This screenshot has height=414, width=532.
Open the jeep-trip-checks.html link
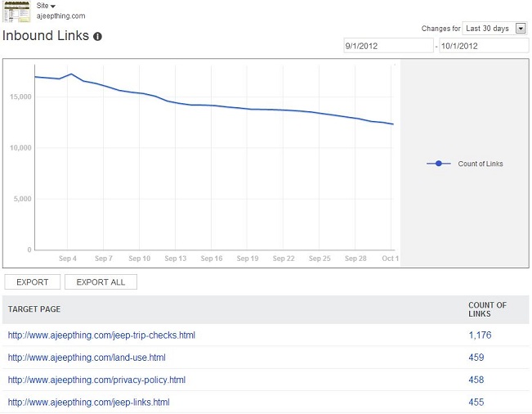pos(101,335)
